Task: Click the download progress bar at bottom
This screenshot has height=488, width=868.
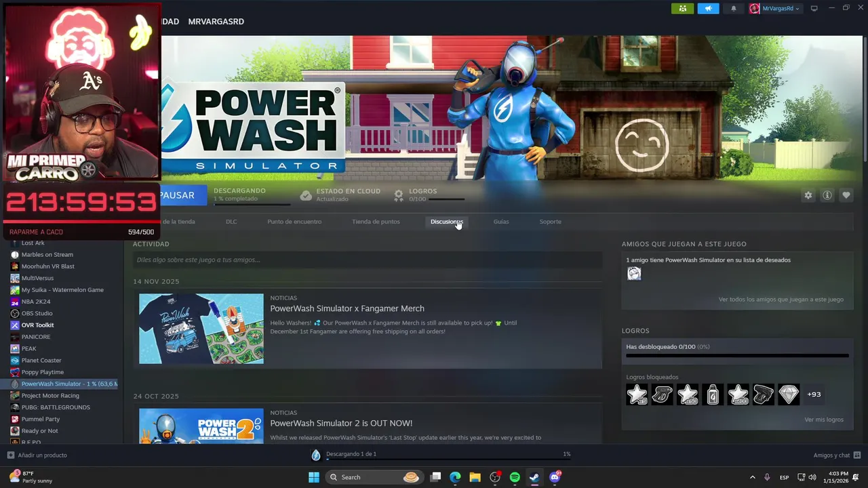Action: click(448, 460)
